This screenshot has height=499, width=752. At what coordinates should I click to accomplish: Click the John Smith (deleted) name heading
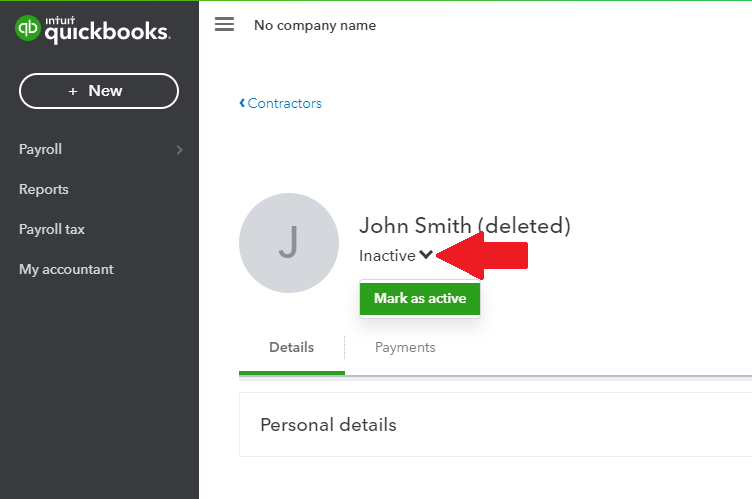(x=464, y=226)
